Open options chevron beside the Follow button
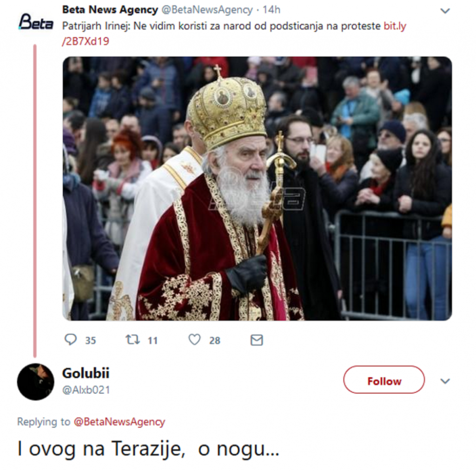The width and height of the screenshot is (476, 471). click(x=445, y=381)
